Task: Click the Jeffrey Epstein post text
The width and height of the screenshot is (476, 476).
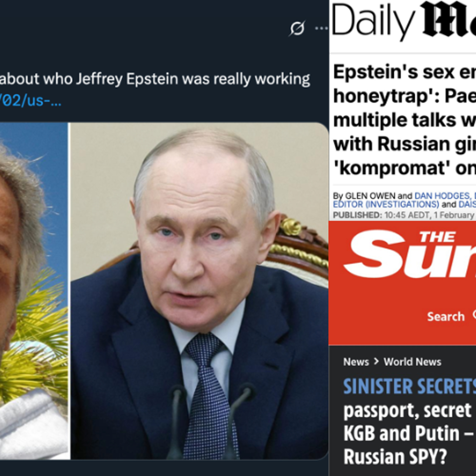Action: (155, 79)
